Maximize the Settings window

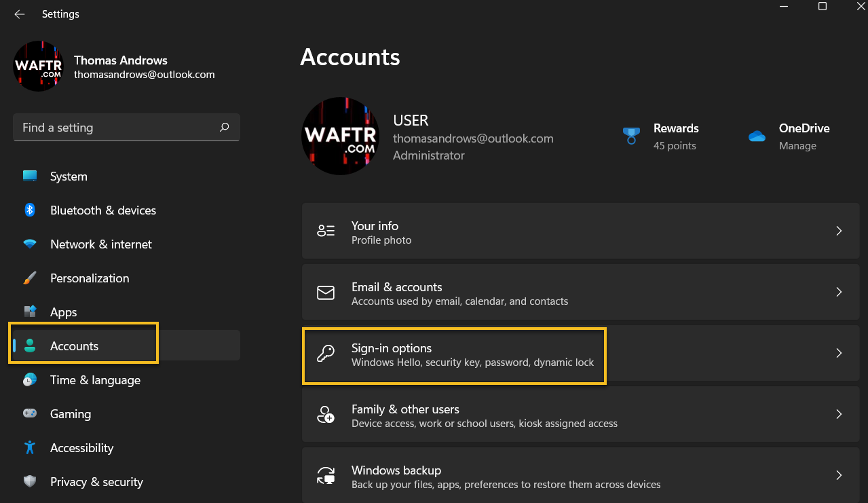click(823, 6)
